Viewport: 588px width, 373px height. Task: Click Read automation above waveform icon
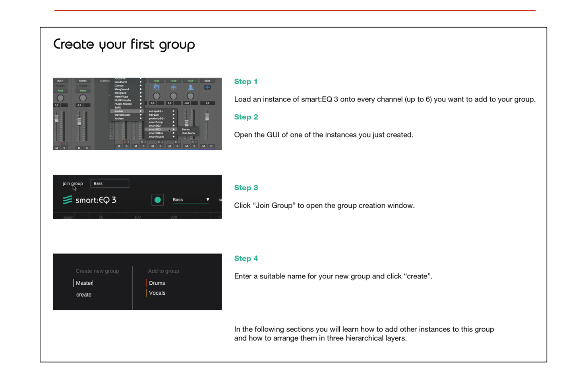tap(207, 81)
